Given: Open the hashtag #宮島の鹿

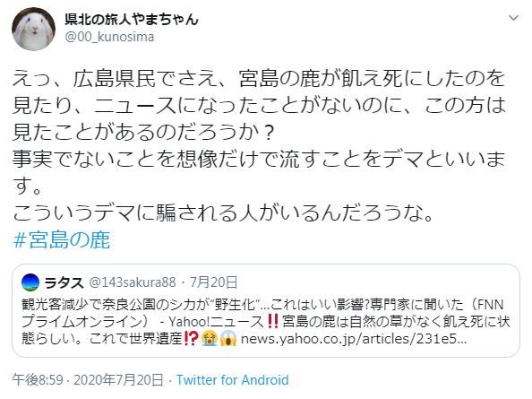Looking at the screenshot, I should [62, 239].
